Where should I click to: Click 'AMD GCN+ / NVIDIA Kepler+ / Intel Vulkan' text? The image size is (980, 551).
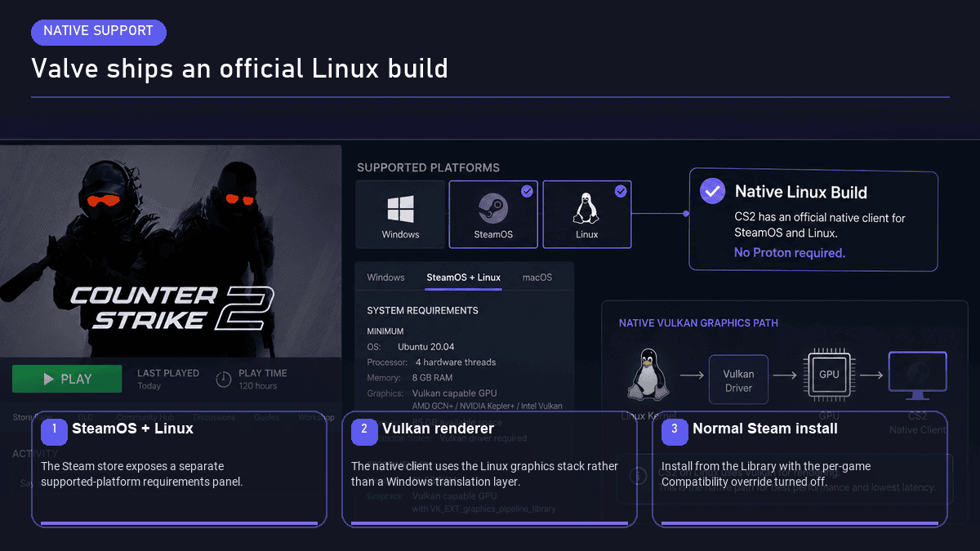point(487,406)
